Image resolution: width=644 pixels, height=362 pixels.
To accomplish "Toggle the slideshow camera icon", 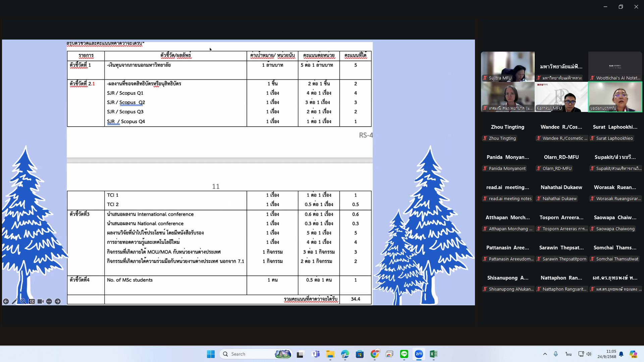I will pos(40,301).
